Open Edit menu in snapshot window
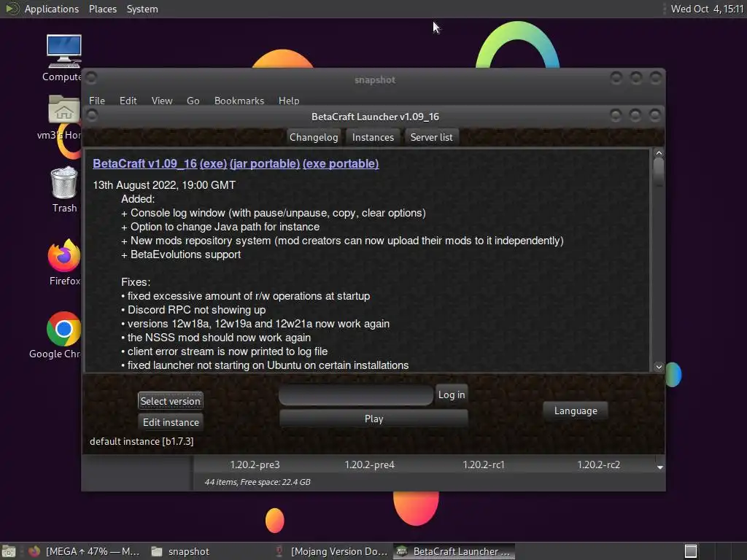The image size is (747, 560). [128, 101]
